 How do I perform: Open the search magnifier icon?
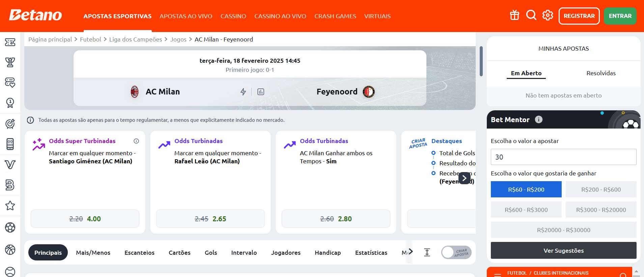click(531, 15)
